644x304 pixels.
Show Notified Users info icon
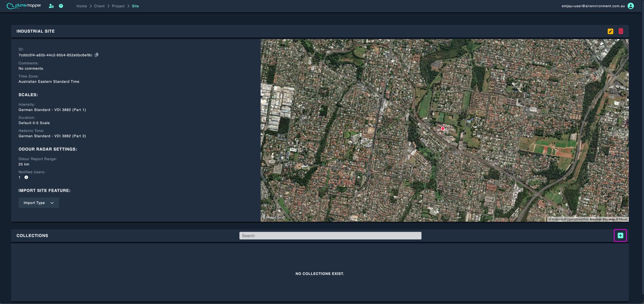point(26,178)
